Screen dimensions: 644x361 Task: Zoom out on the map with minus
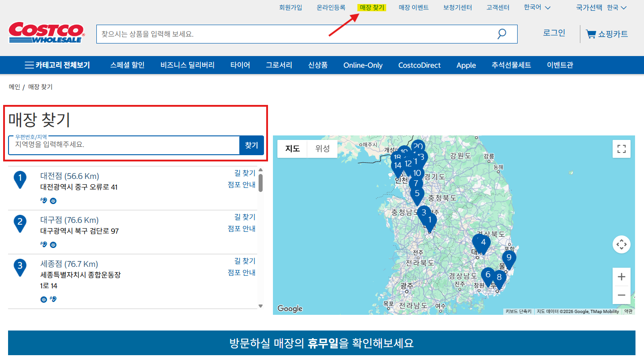point(622,295)
